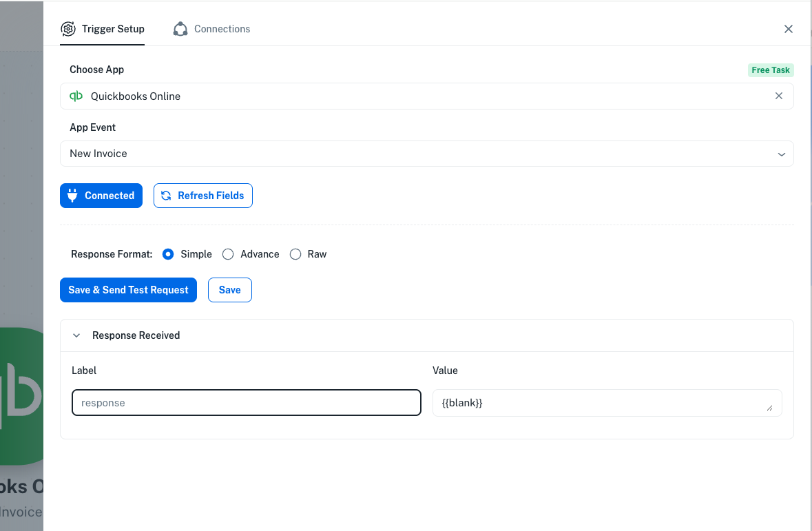
Task: Open the App Event dropdown
Action: tap(426, 154)
